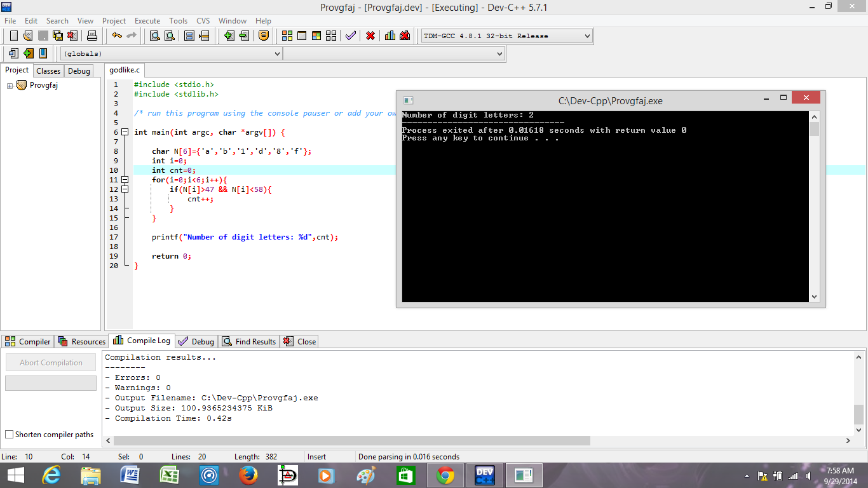The image size is (868, 488).
Task: Open Chrome from the taskbar
Action: pyautogui.click(x=445, y=475)
